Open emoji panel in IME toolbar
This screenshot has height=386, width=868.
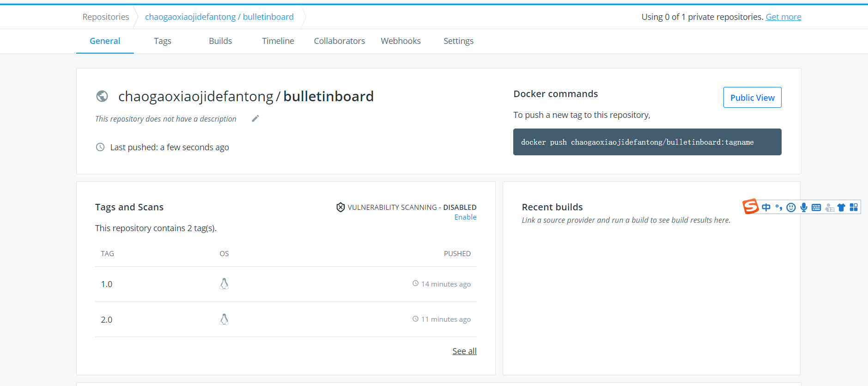pyautogui.click(x=791, y=207)
